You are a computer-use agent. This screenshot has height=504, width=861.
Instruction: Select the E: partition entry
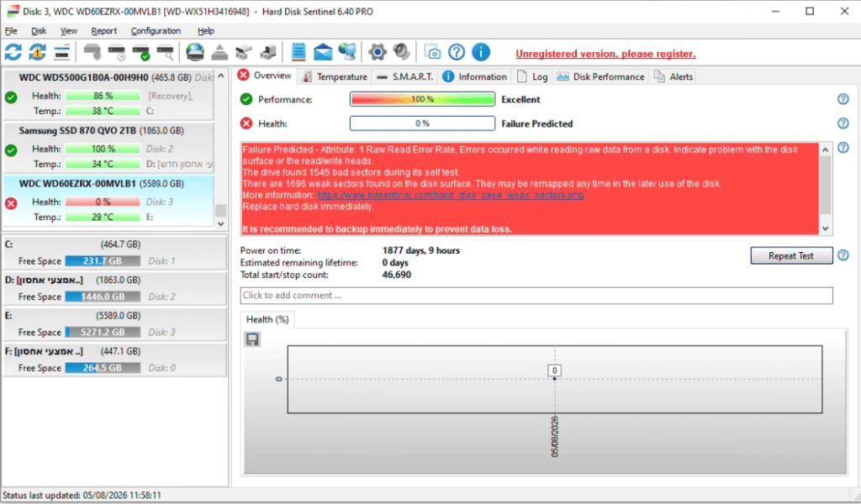tap(114, 324)
